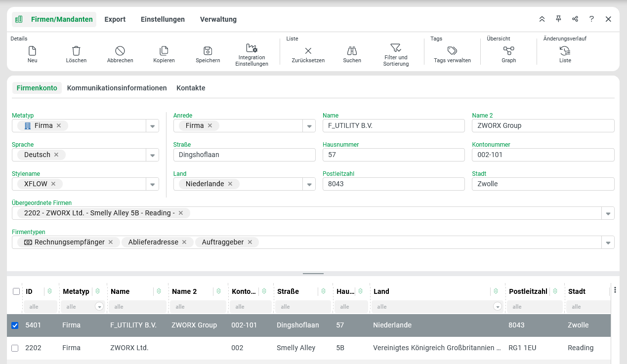The width and height of the screenshot is (627, 364).
Task: Switch to Kommunikationsinformationen tab
Action: click(x=117, y=88)
